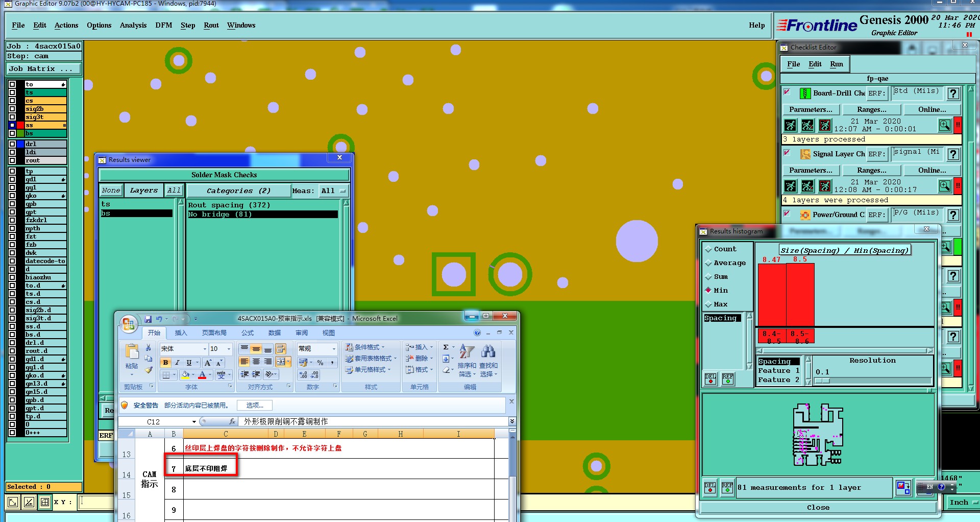Click the Job Matrix button
The height and width of the screenshot is (522, 980).
tap(43, 69)
